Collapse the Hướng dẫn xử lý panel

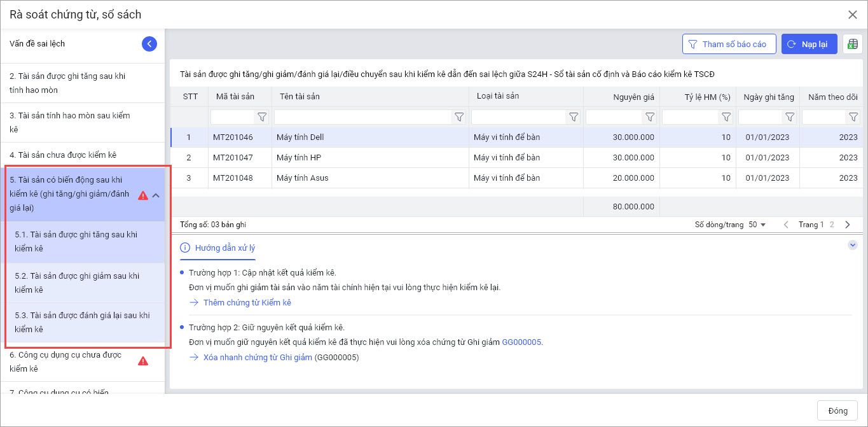pyautogui.click(x=853, y=246)
